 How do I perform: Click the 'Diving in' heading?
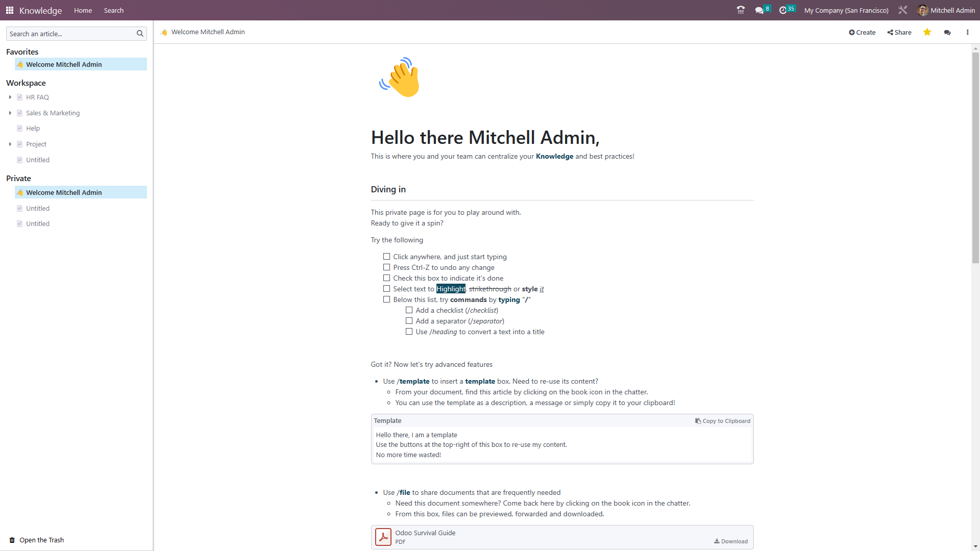pos(388,189)
